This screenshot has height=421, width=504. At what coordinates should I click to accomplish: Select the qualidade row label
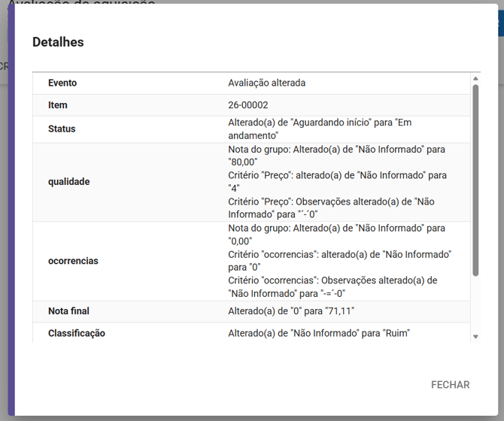[x=69, y=182]
